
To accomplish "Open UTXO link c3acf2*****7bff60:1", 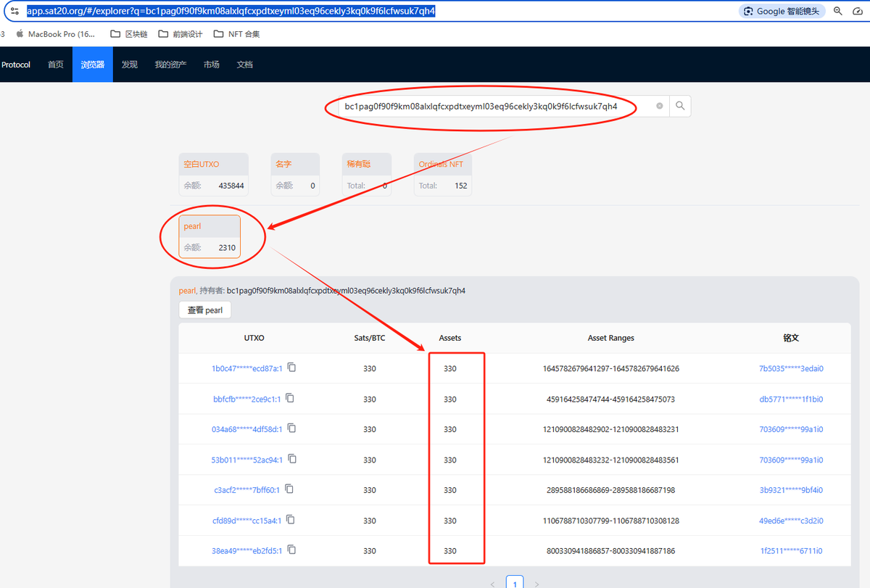I will click(x=246, y=490).
